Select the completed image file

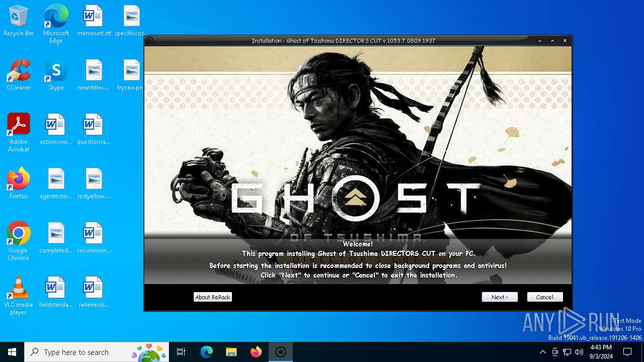coord(56,238)
